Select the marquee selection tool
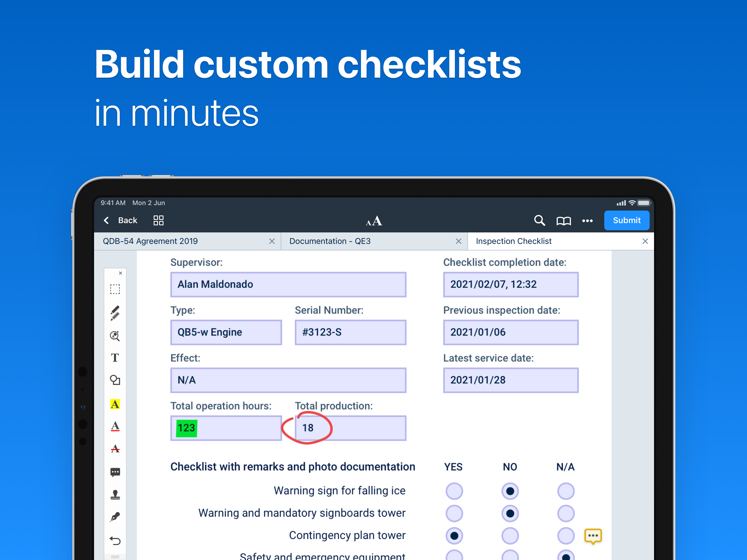This screenshot has height=560, width=747. pos(115,290)
